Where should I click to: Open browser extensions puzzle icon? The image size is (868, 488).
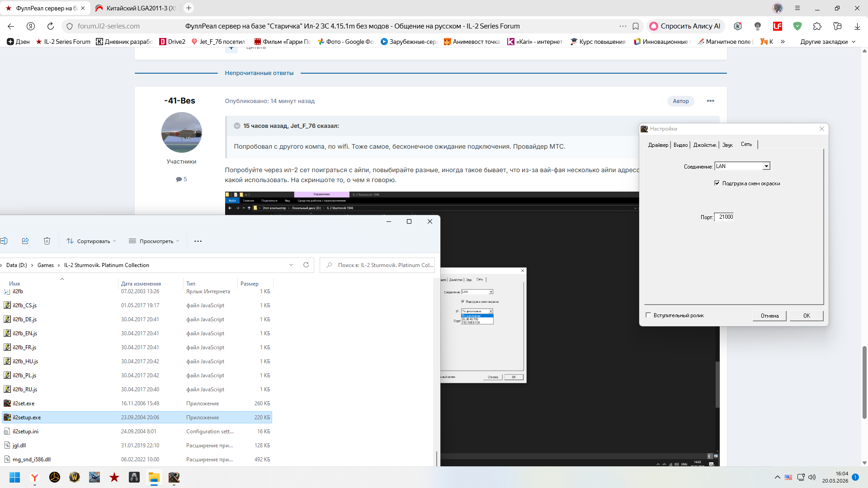(x=817, y=26)
